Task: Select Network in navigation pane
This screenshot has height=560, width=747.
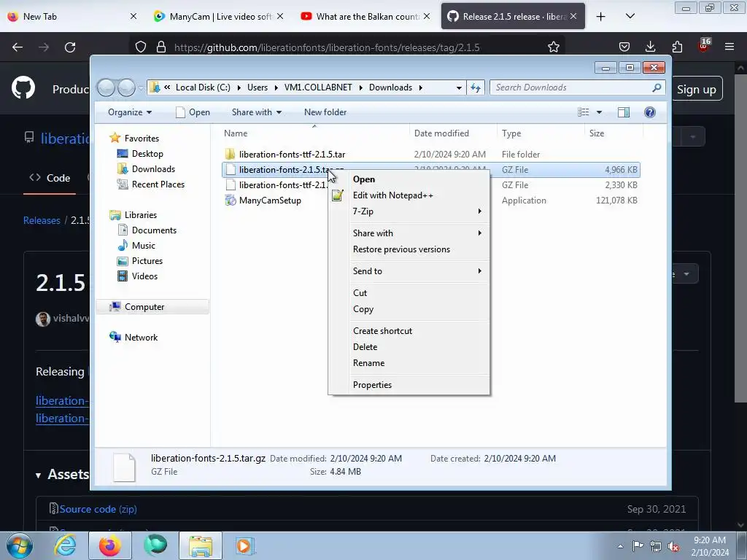Action: [x=141, y=338]
